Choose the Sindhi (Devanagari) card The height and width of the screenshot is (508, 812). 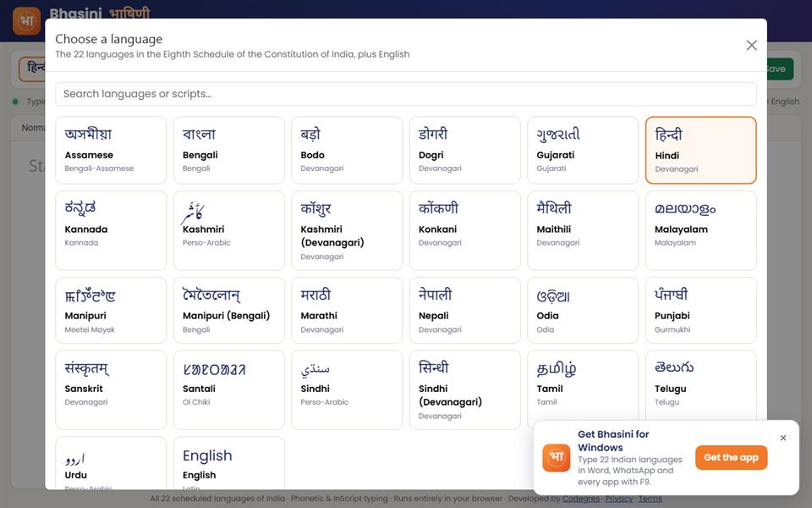pos(465,389)
